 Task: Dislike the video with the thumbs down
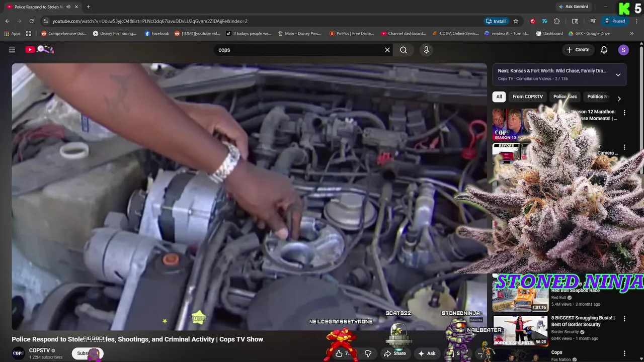(368, 353)
